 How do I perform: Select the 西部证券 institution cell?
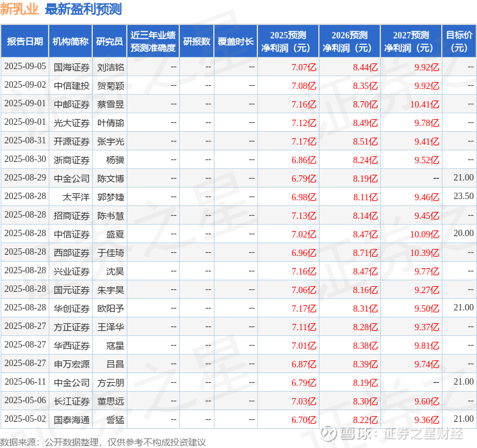72,253
